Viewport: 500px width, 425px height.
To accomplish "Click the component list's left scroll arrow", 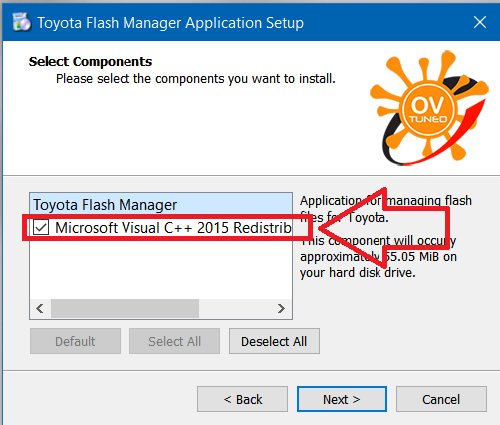I will coord(40,308).
